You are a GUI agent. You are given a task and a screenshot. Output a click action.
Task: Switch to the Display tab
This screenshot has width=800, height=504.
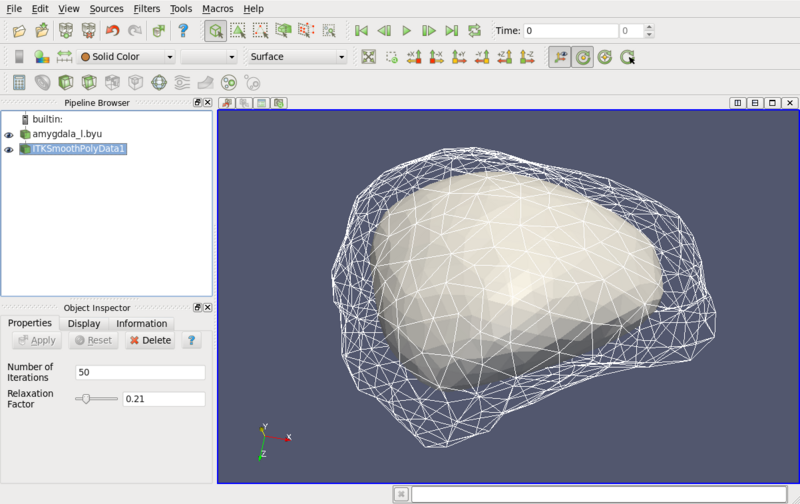pyautogui.click(x=84, y=323)
